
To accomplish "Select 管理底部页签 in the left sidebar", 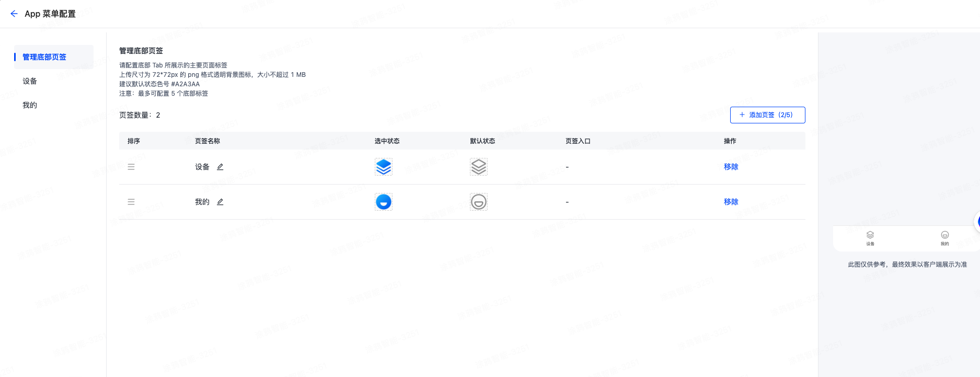I will [44, 57].
